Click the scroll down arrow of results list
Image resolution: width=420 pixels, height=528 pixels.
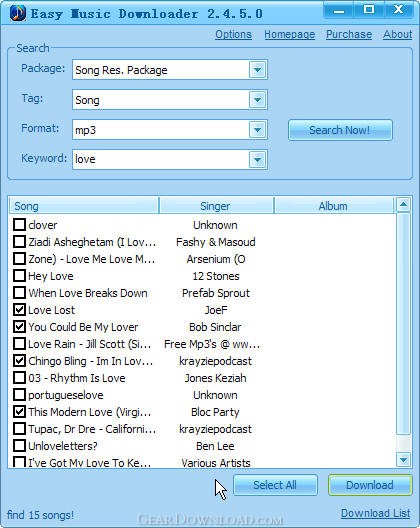click(x=403, y=460)
